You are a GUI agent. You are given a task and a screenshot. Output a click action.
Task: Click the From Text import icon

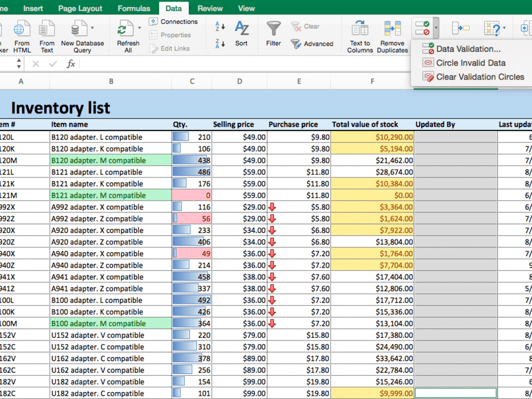click(x=47, y=30)
